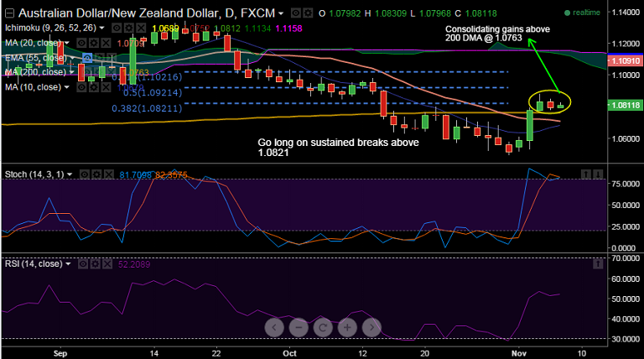
Task: Hide the MA (20, close) line
Action: pyautogui.click(x=81, y=43)
